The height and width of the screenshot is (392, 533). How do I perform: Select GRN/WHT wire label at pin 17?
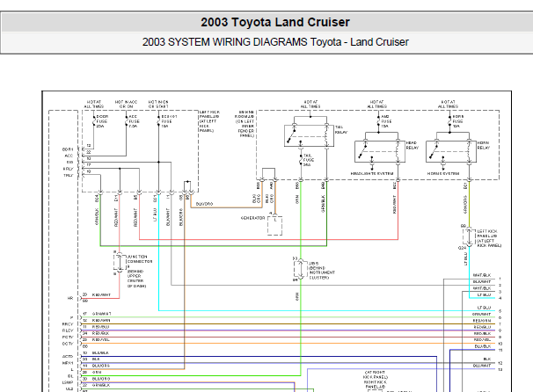(x=102, y=314)
